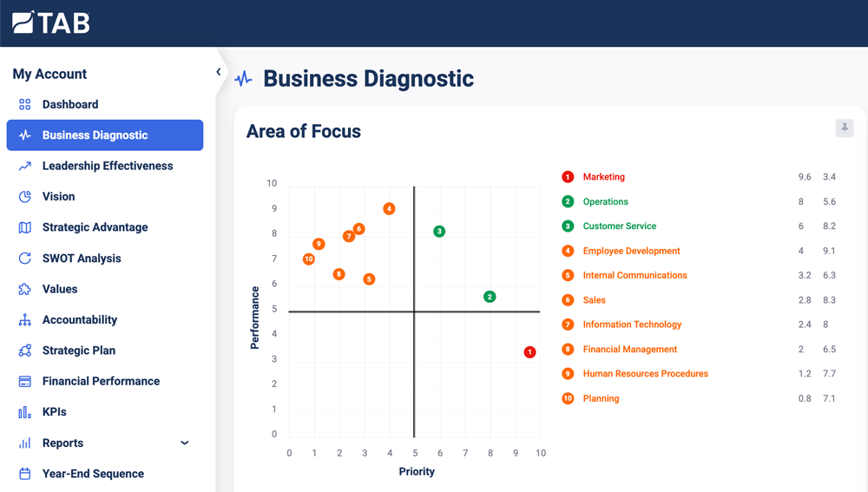The height and width of the screenshot is (492, 868).
Task: Click the red Marketing point on chart
Action: coord(529,352)
